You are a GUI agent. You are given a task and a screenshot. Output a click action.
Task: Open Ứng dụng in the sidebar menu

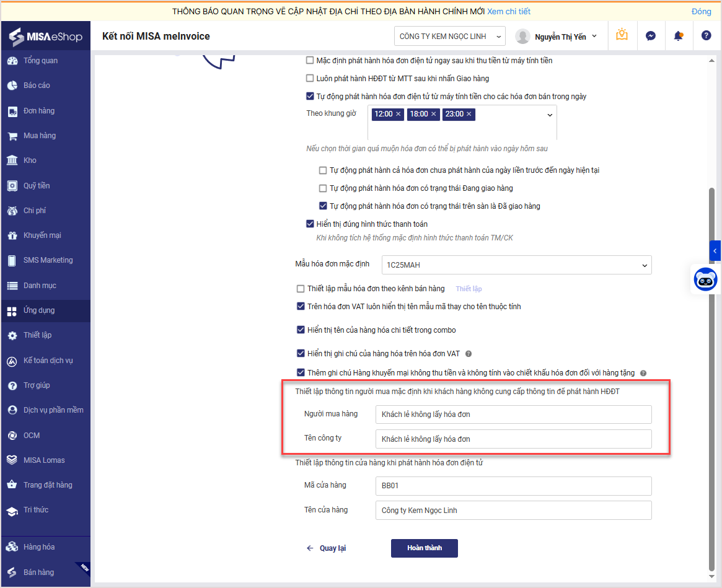click(x=45, y=311)
